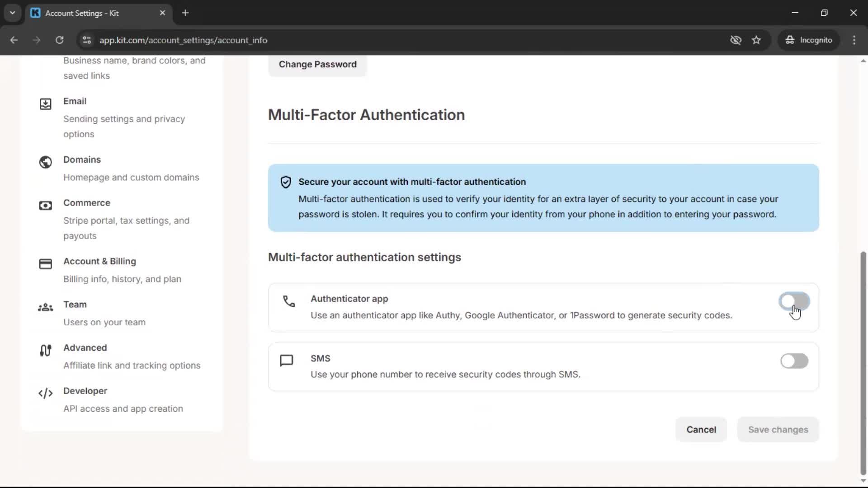
Task: Click the Change Password button
Action: [317, 64]
